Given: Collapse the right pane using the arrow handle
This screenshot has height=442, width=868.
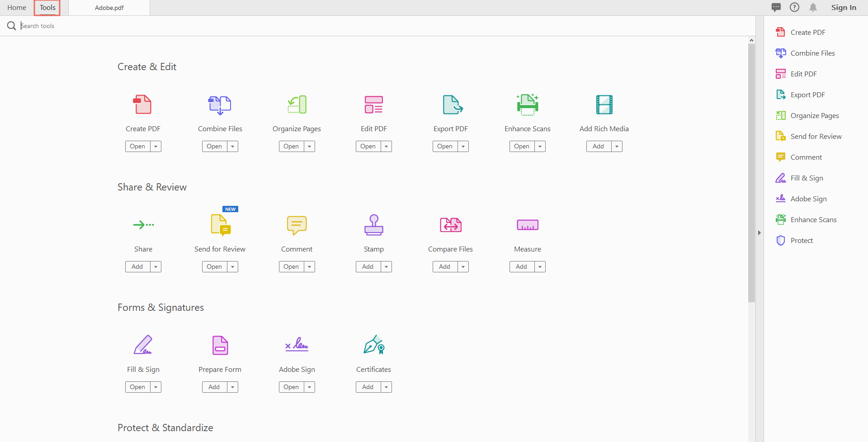Looking at the screenshot, I should click(759, 233).
